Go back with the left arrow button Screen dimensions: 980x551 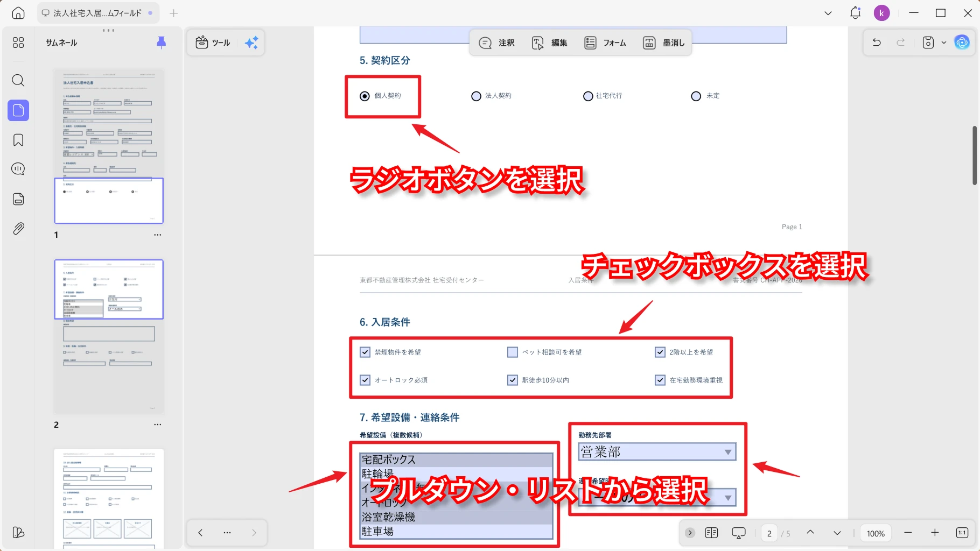[x=200, y=533]
